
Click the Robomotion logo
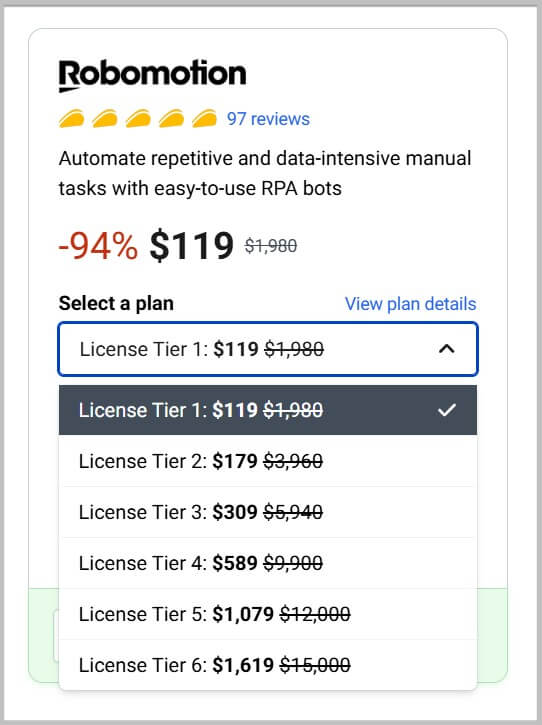152,75
